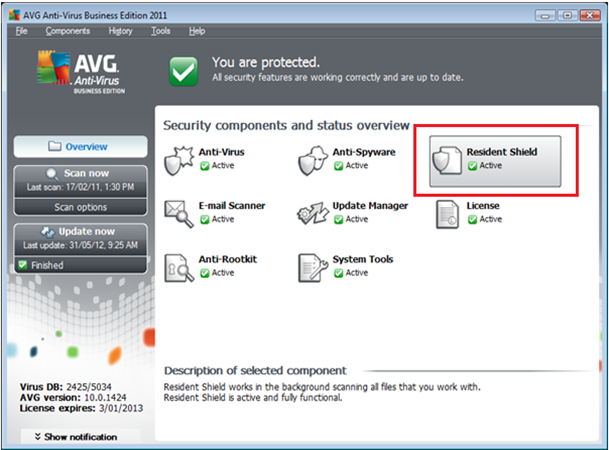Click the Virus DB 2425/5034 text
Image resolution: width=609 pixels, height=450 pixels.
(66, 387)
